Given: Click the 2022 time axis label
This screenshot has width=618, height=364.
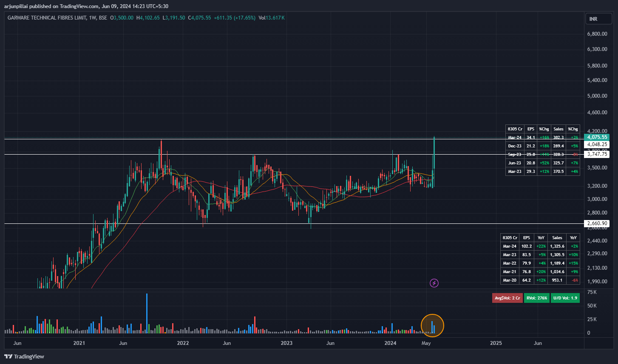Looking at the screenshot, I should 183,343.
